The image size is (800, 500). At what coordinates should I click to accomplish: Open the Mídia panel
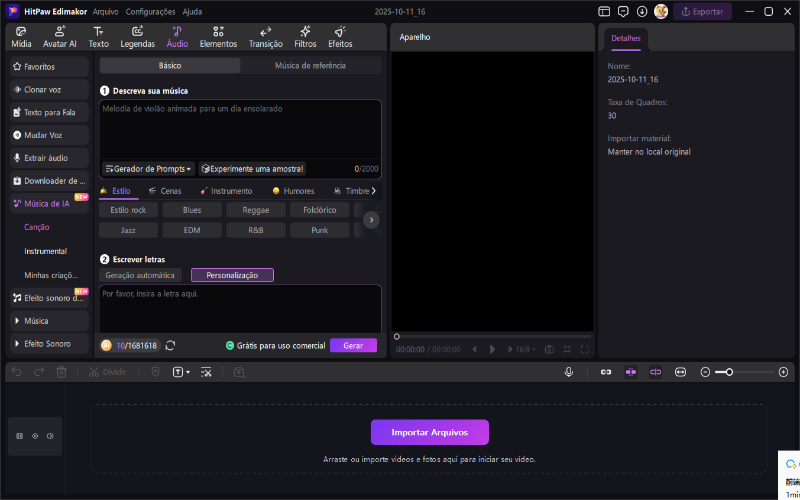[x=21, y=38]
